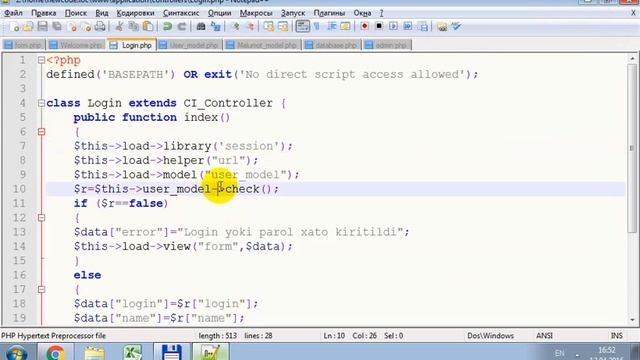Click the Copy toolbar icon

133,27
